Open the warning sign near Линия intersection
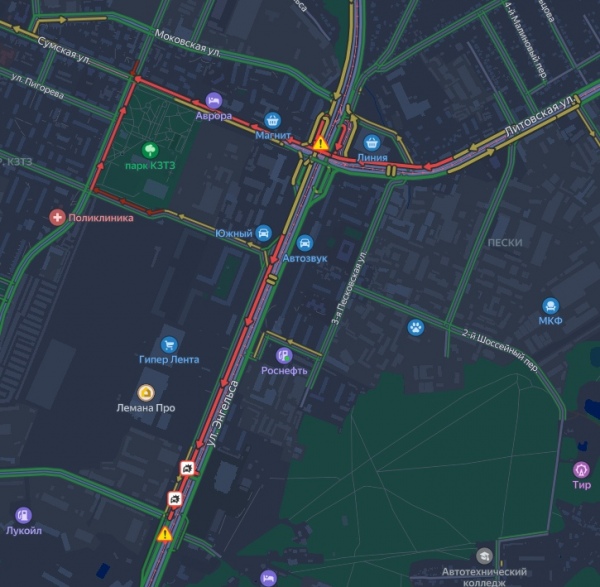This screenshot has width=600, height=587. coord(320,143)
